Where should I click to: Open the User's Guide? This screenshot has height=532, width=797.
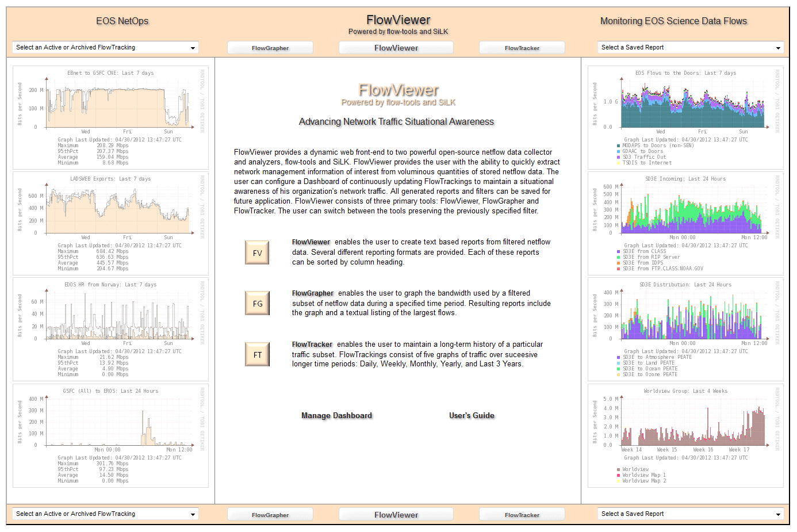point(472,415)
